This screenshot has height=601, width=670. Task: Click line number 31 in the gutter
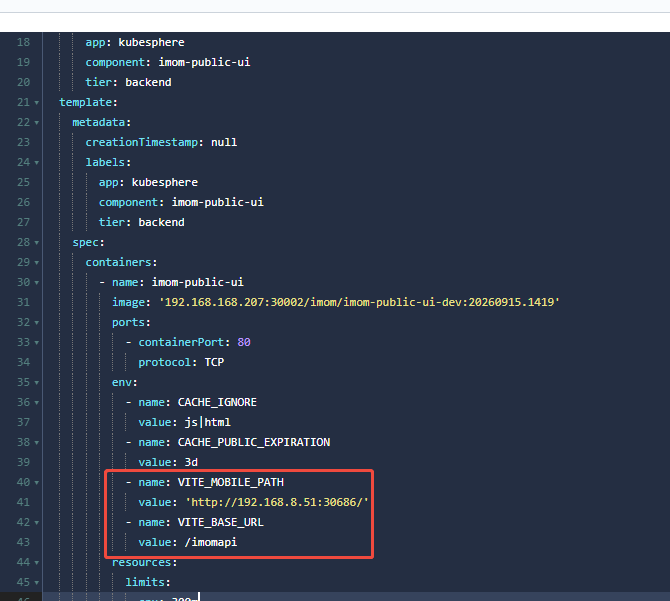24,302
